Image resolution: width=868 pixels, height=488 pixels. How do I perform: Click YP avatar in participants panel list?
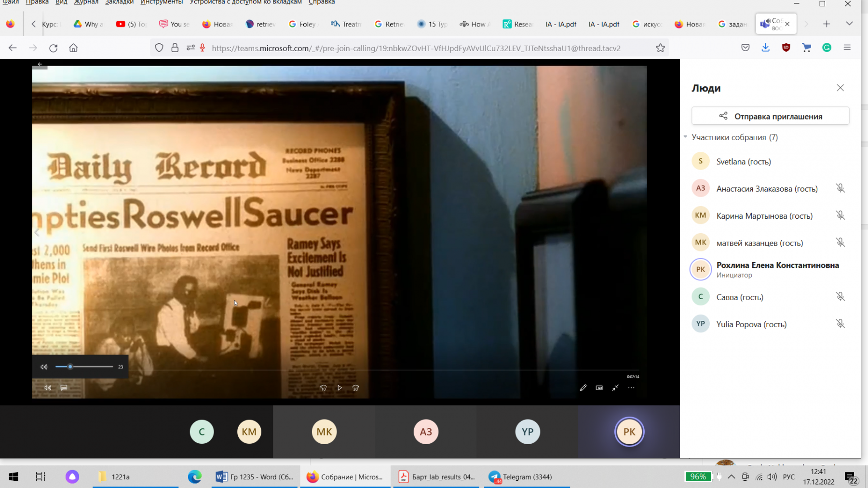click(x=701, y=324)
